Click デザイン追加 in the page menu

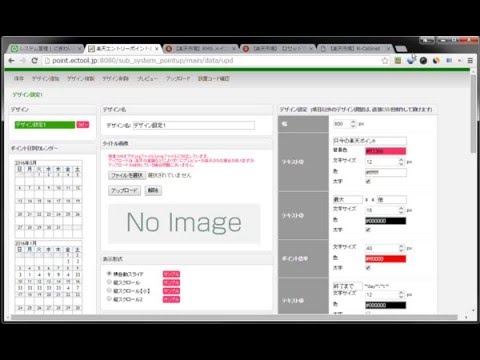click(x=46, y=78)
